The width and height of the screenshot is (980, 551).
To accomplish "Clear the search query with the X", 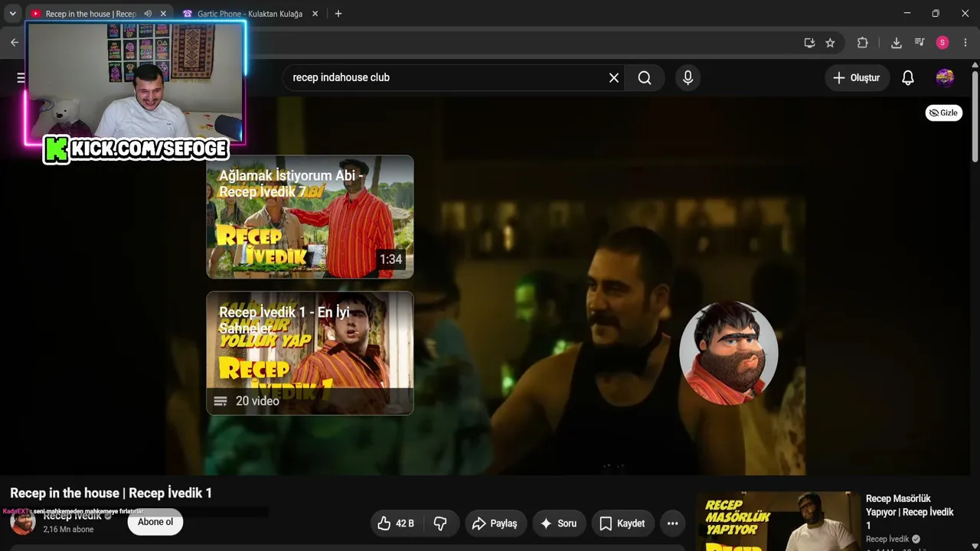I will [614, 77].
